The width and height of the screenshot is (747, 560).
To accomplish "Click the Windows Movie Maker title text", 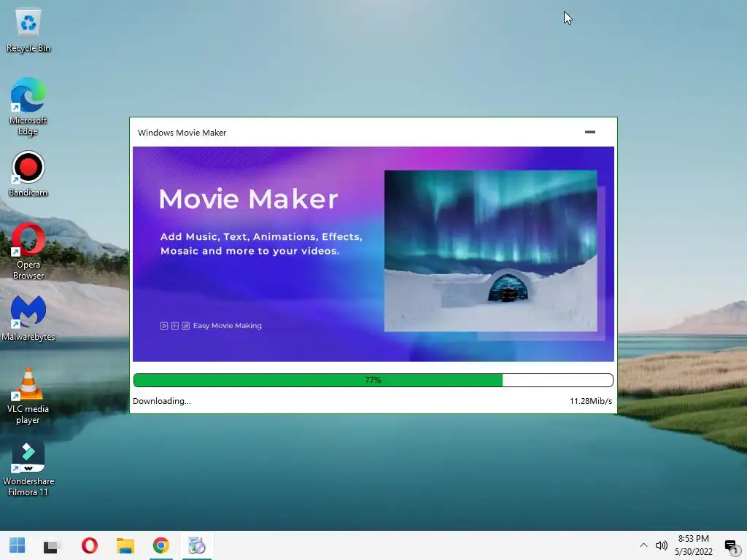I will (182, 133).
